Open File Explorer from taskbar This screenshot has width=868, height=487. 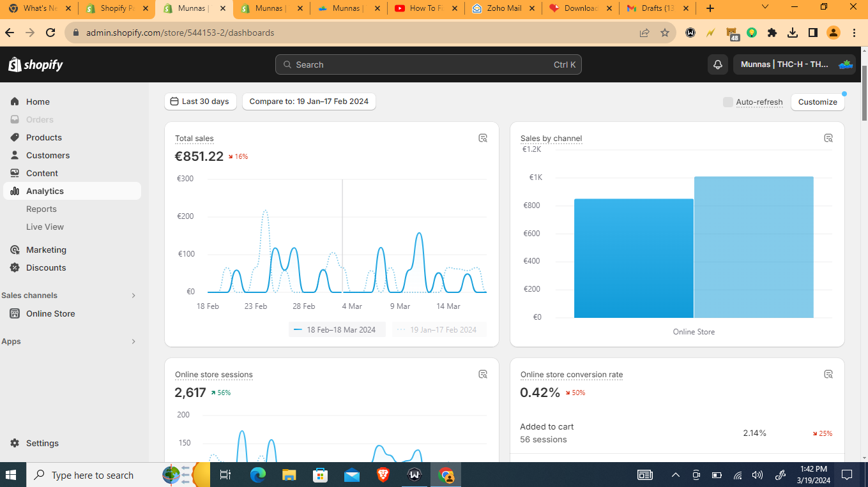289,475
